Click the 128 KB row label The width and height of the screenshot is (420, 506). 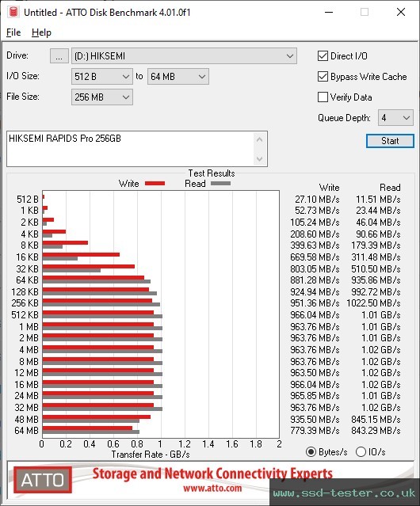(x=25, y=291)
